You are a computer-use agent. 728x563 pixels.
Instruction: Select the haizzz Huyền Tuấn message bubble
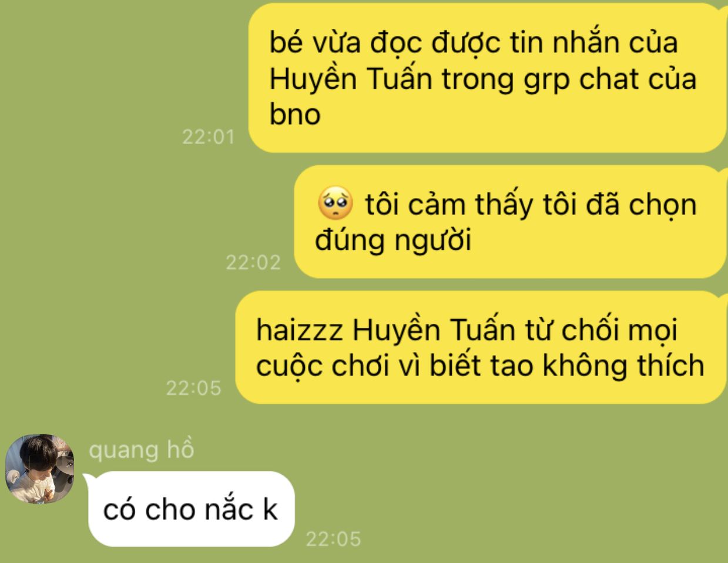pyautogui.click(x=482, y=347)
